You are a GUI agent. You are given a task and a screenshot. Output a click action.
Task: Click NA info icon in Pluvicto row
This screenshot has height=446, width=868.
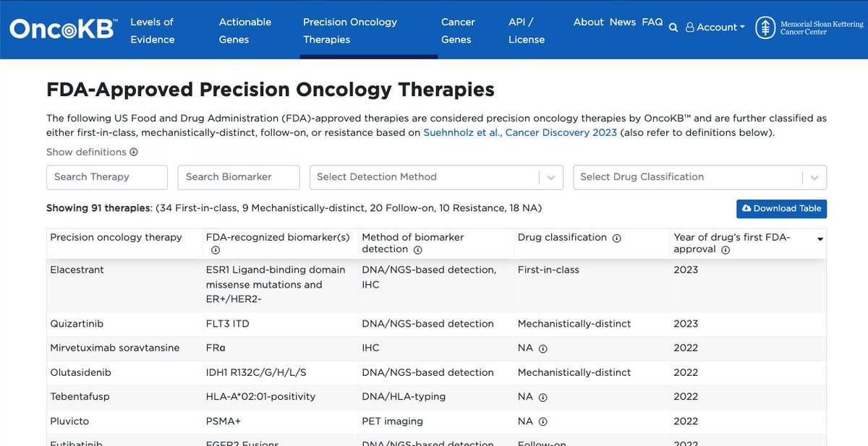[x=542, y=421]
